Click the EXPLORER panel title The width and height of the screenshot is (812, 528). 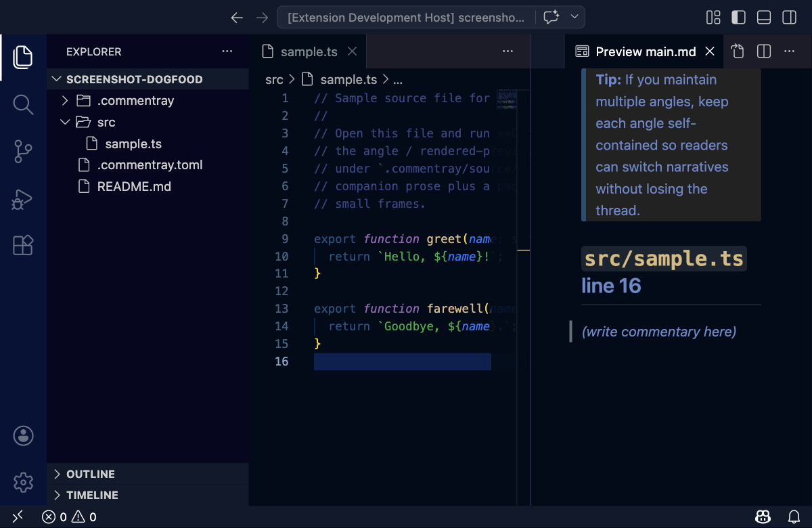click(94, 51)
